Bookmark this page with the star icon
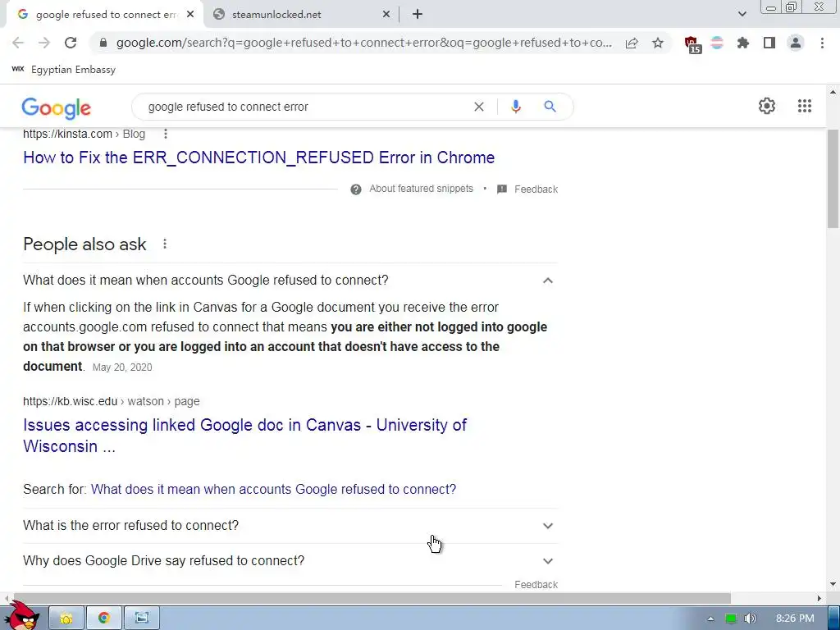840x630 pixels. coord(658,43)
